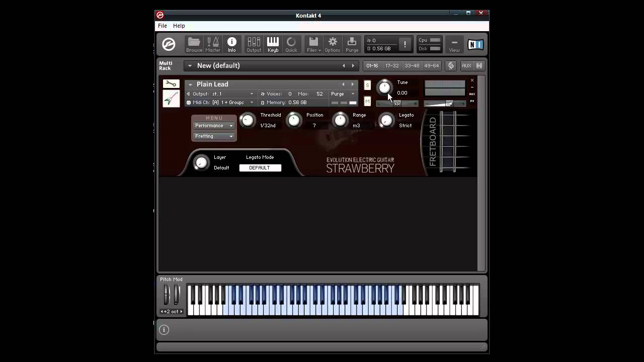Click the pan slider under Tune

click(x=397, y=104)
